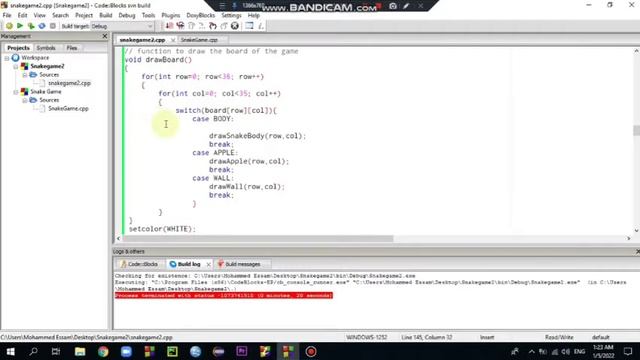Open the Plugins menu

click(171, 15)
